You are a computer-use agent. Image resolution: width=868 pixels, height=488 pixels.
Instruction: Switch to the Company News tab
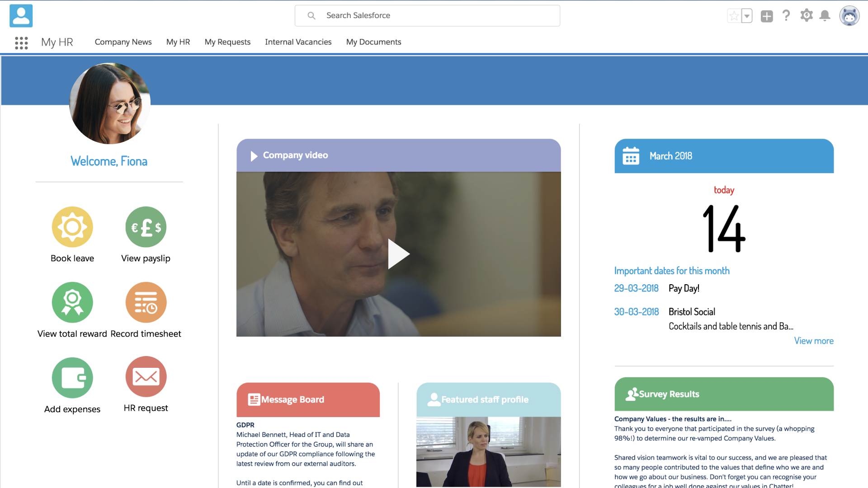(123, 42)
